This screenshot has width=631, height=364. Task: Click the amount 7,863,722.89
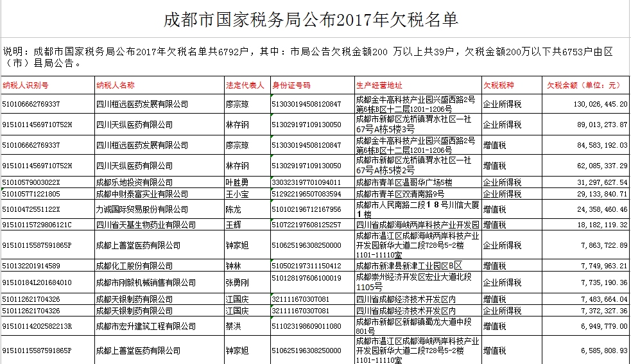coord(605,245)
